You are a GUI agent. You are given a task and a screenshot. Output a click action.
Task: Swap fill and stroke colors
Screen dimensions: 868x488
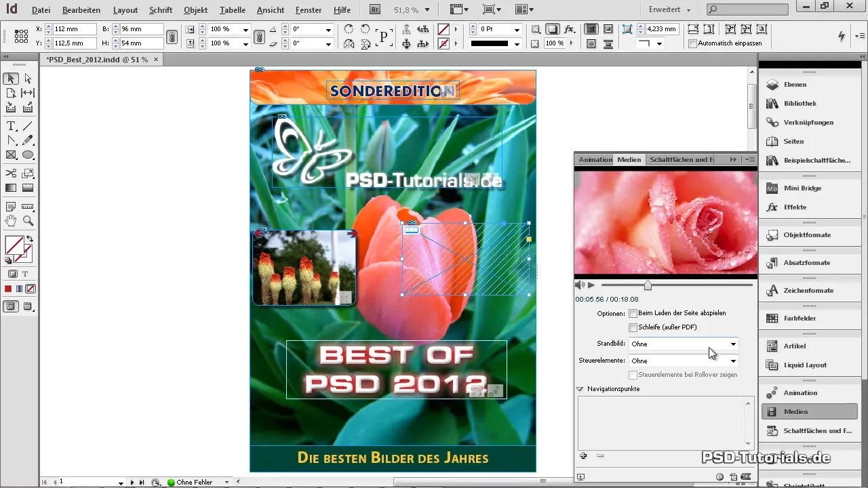(30, 240)
